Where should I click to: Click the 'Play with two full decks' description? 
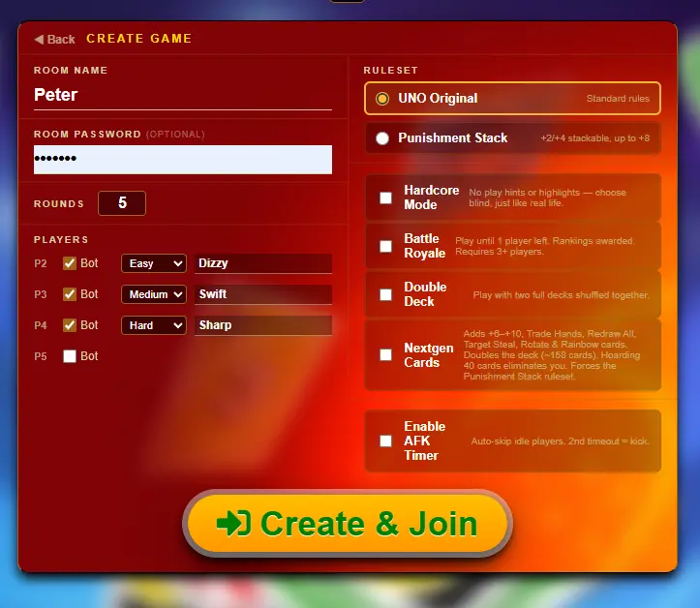[562, 295]
